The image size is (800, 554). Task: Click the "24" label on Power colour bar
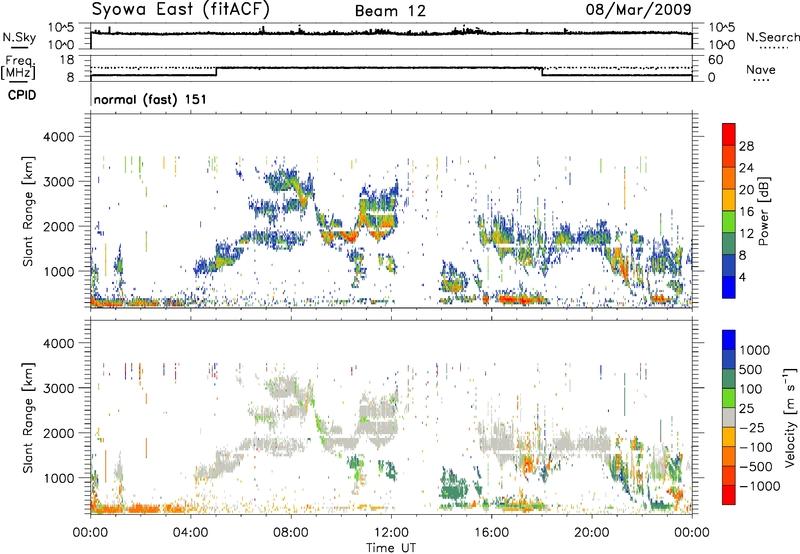coord(746,168)
